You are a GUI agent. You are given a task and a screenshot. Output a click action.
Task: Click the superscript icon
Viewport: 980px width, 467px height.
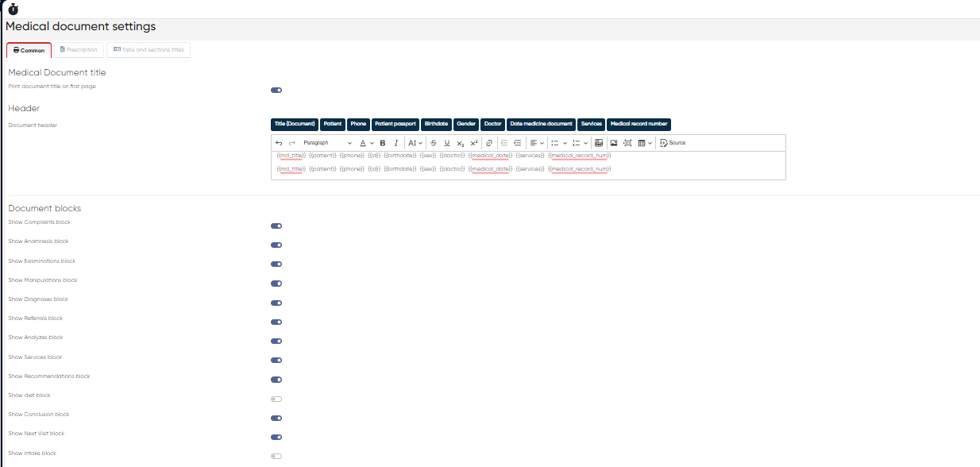(474, 143)
